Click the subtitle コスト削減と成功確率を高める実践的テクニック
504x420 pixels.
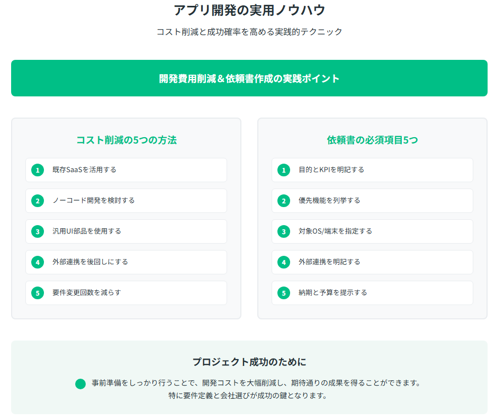(249, 32)
